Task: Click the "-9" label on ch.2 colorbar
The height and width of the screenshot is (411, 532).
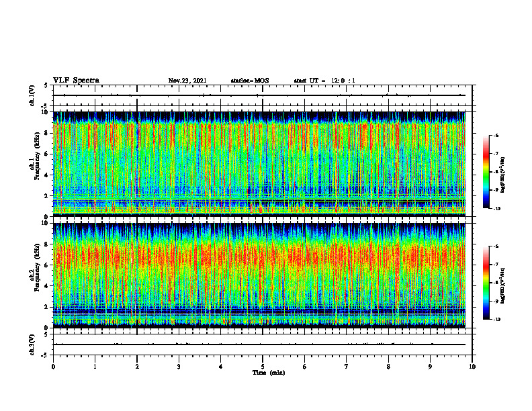Action: (496, 301)
